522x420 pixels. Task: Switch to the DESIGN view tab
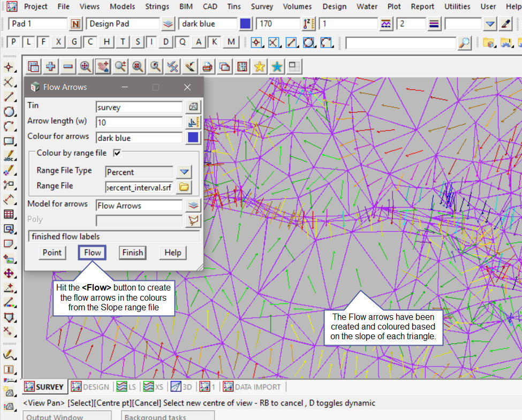90,387
